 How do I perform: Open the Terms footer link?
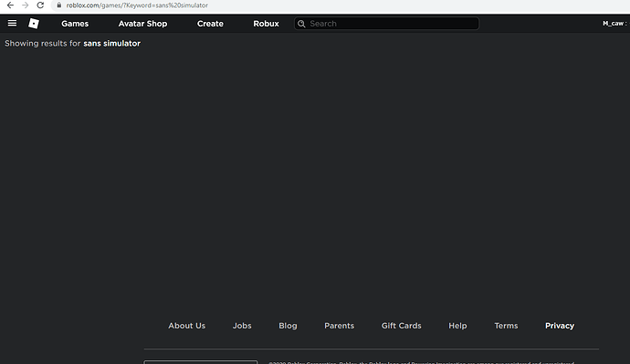tap(506, 326)
